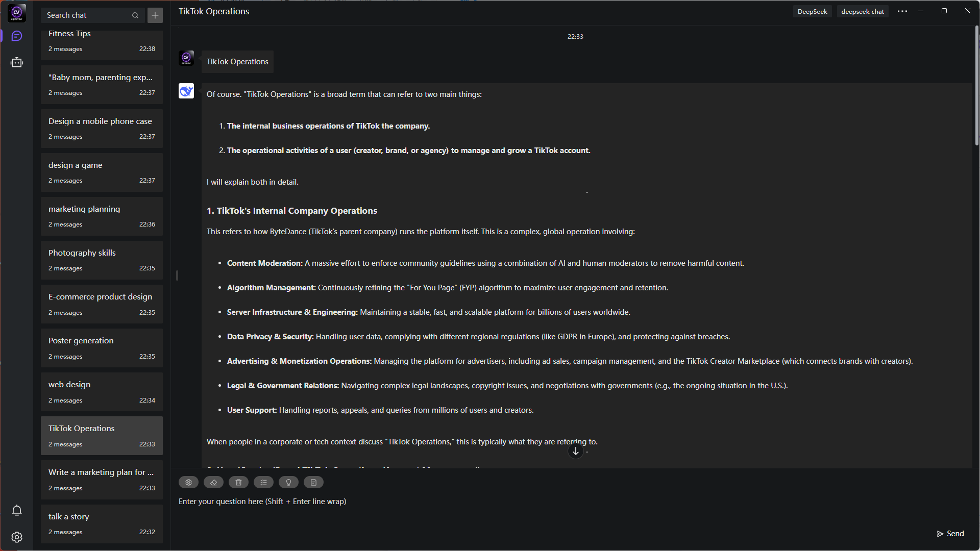The width and height of the screenshot is (980, 551).
Task: Open the prompt checklist icon
Action: point(263,482)
